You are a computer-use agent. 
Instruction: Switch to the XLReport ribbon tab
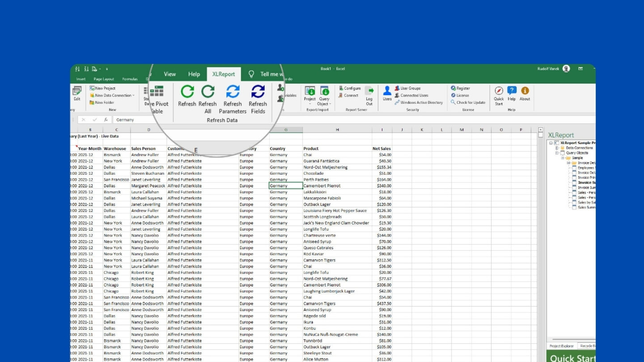224,74
